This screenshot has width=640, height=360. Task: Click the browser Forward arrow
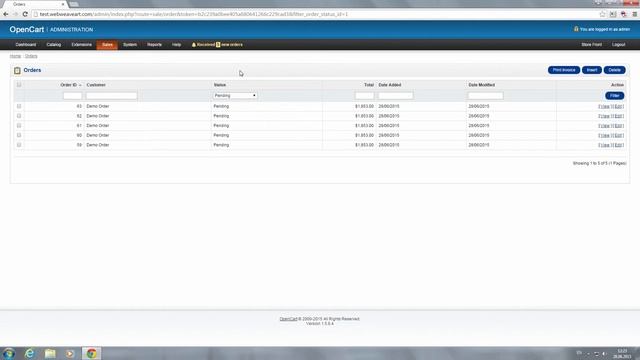click(x=16, y=14)
